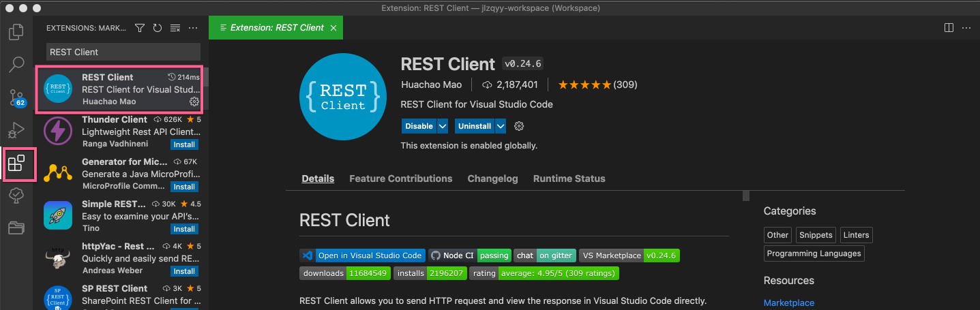Click the Thunder Client extension icon
Screen dimensions: 980x310
(58, 131)
